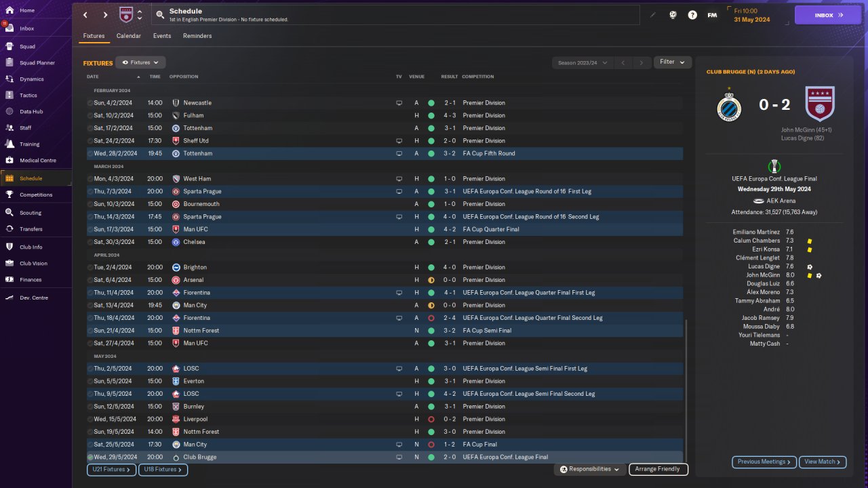This screenshot has width=868, height=488.
Task: Click John McGinn in the lineup list
Action: tap(763, 275)
